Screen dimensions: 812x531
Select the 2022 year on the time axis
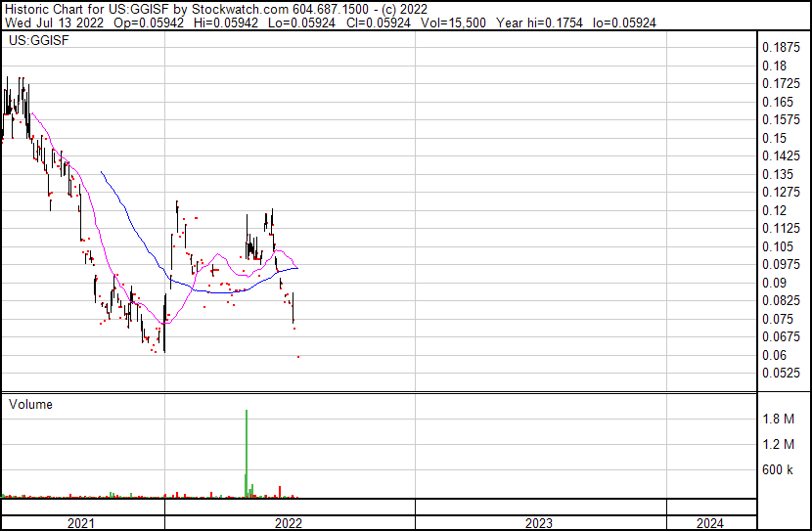pos(289,523)
